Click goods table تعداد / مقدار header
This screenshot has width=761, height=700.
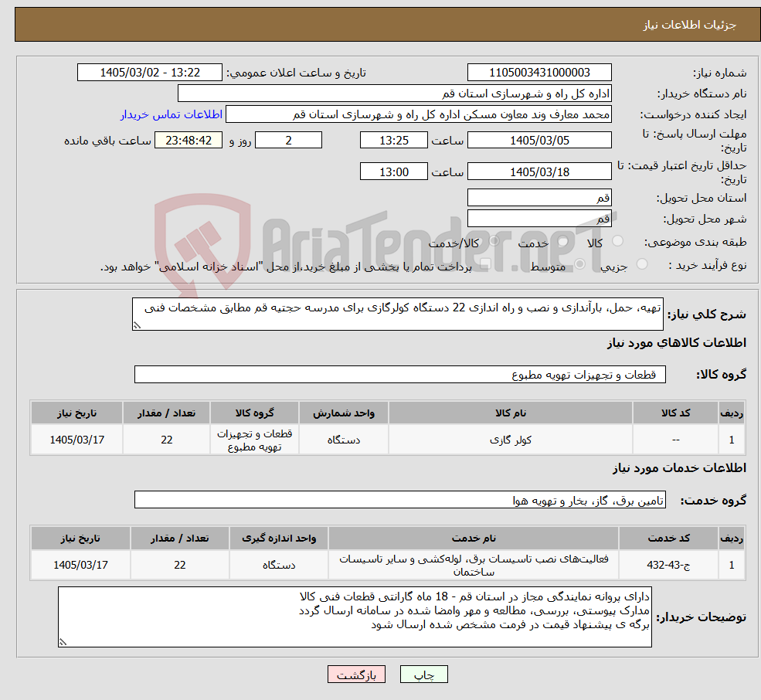[x=166, y=413]
